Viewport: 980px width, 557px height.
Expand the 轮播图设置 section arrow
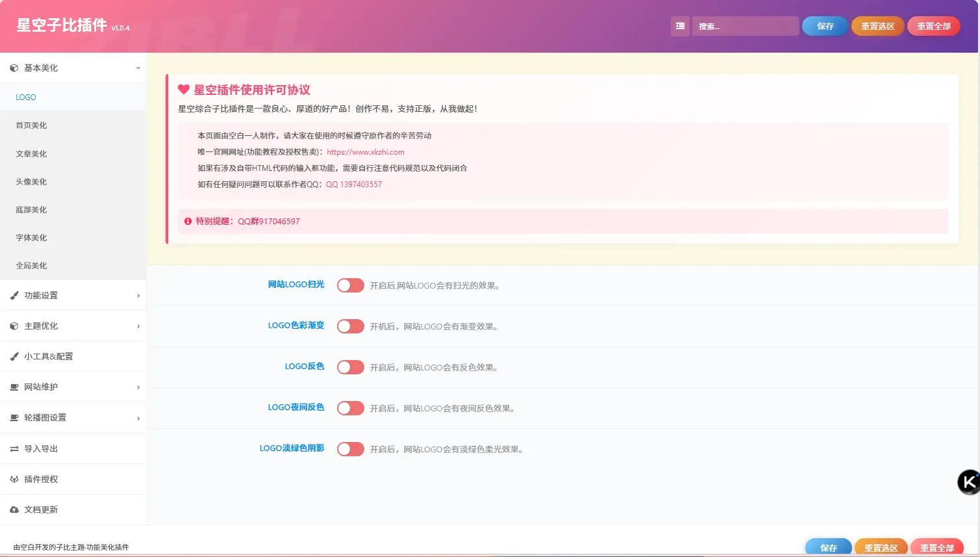tap(138, 418)
